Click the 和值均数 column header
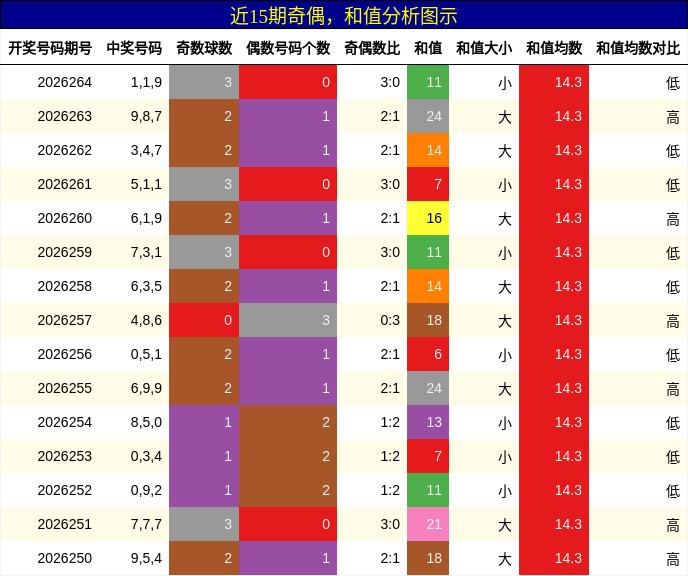The width and height of the screenshot is (688, 576). click(x=554, y=48)
